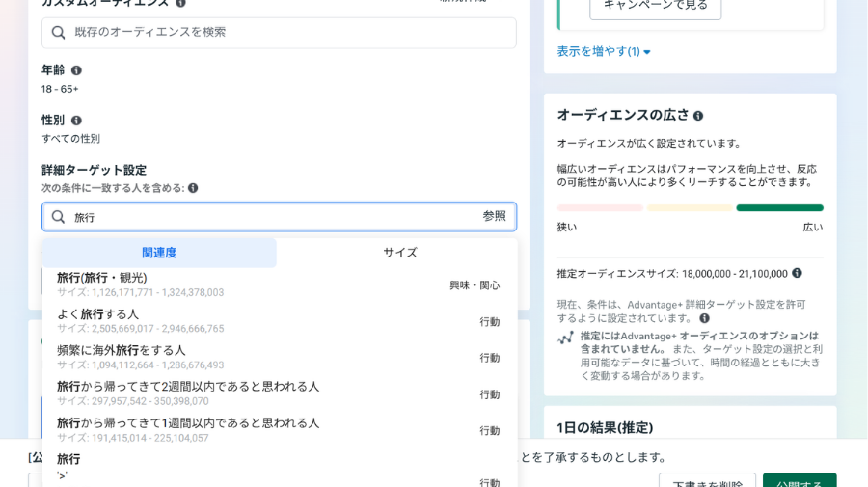
Task: Expand 表示を増やす(1) dropdown
Action: point(604,51)
